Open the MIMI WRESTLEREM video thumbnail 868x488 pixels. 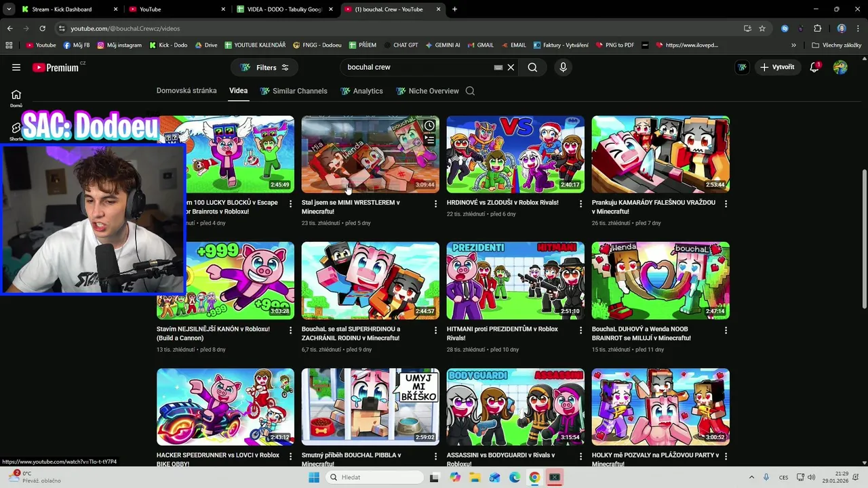370,155
